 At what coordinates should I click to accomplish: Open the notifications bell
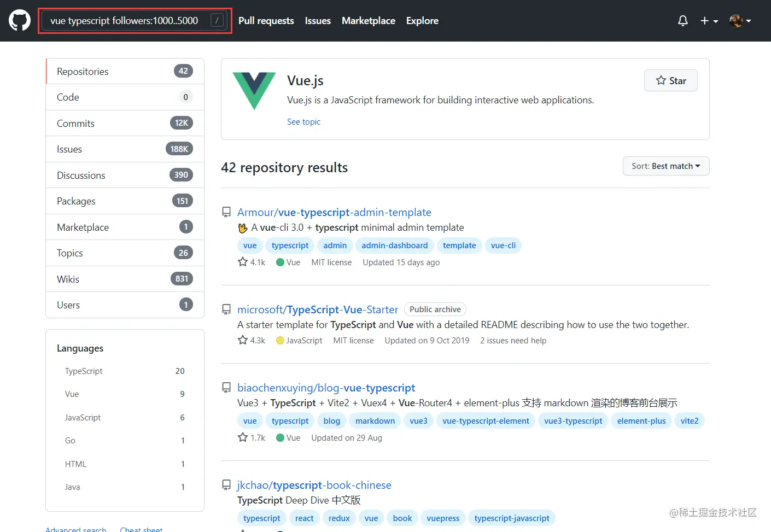coord(682,20)
